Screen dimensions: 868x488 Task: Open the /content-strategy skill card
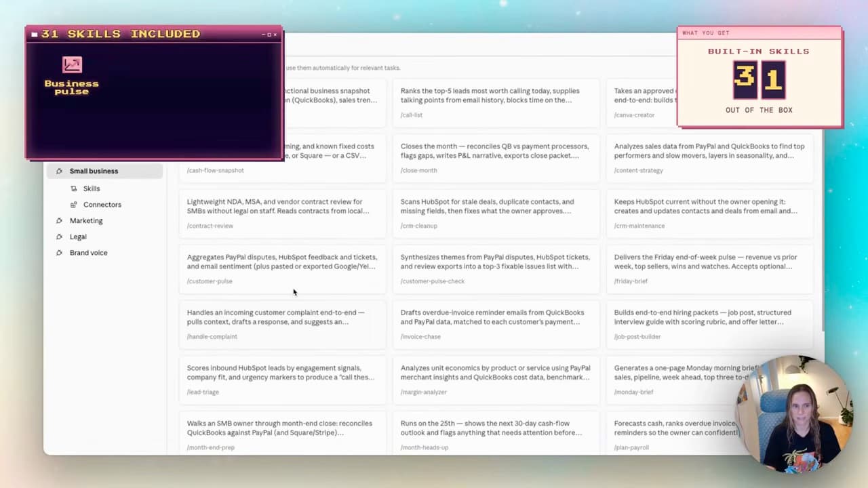[710, 158]
